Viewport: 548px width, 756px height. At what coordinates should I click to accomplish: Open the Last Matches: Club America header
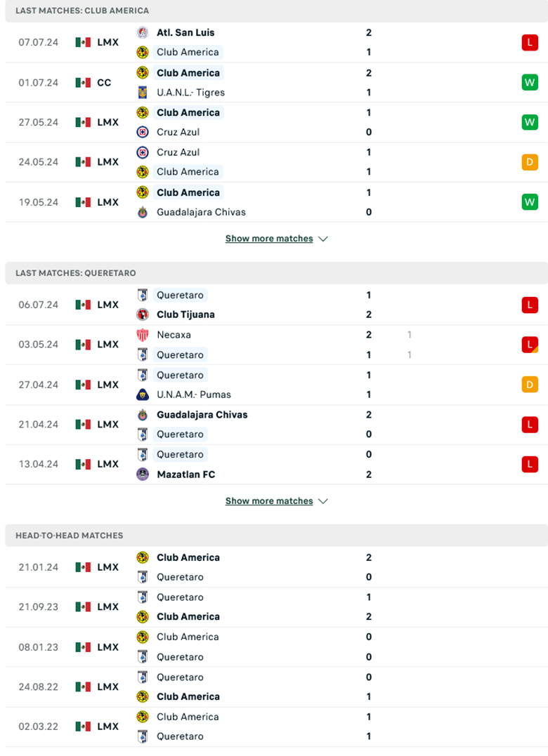pos(81,11)
